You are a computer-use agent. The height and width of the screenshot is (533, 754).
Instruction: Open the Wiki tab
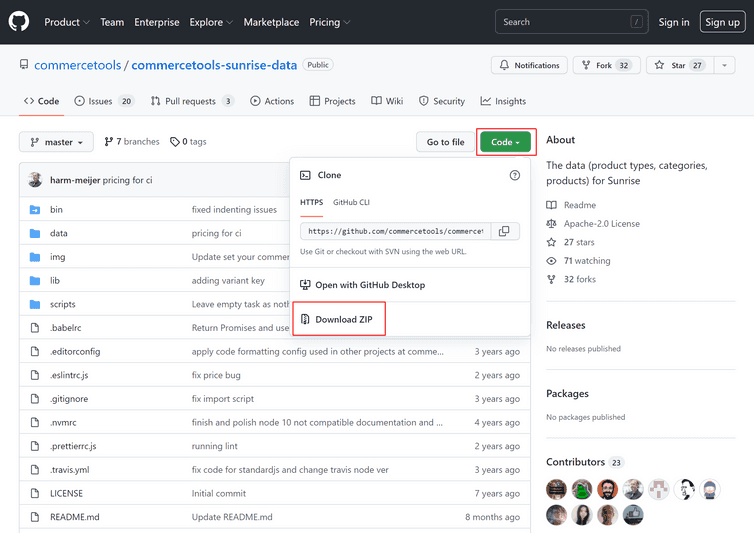(387, 101)
